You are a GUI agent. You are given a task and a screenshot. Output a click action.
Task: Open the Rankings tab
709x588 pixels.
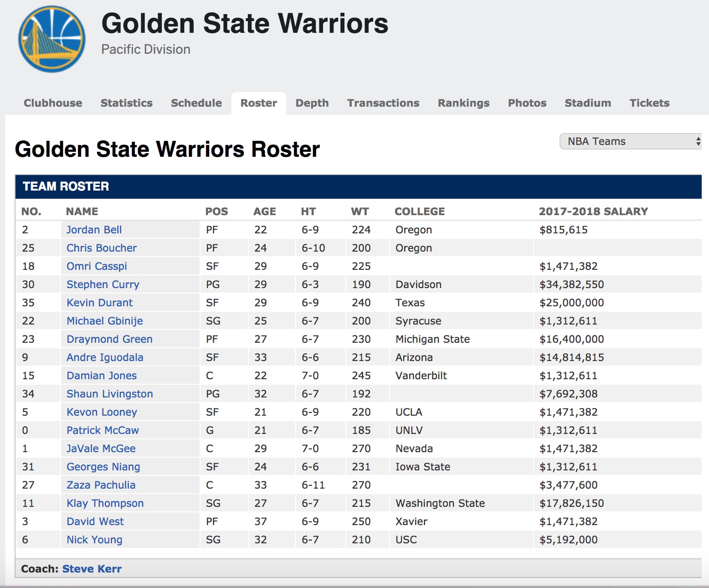pyautogui.click(x=464, y=103)
